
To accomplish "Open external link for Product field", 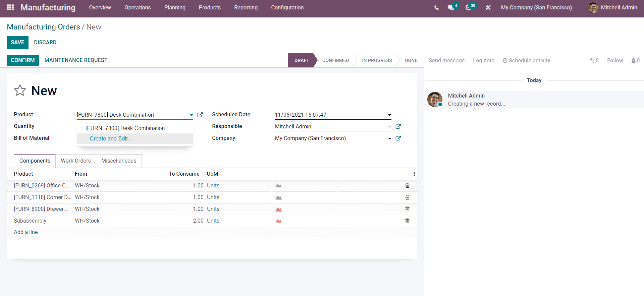I will point(200,115).
